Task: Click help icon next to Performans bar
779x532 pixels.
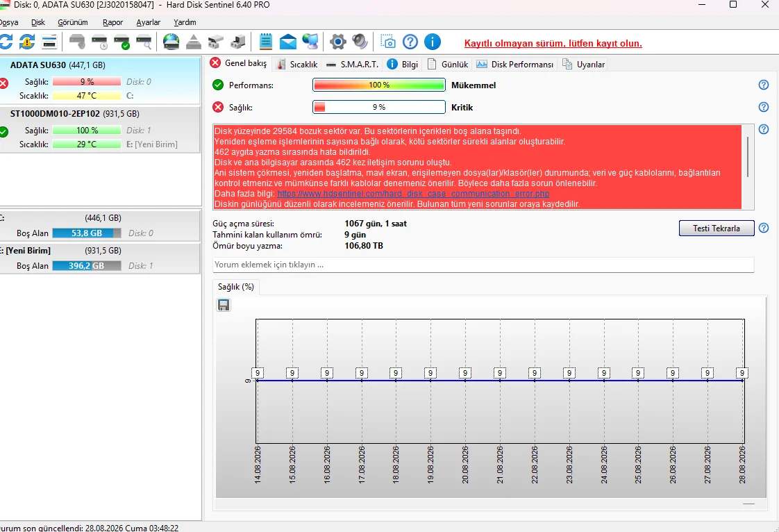Action: [764, 85]
